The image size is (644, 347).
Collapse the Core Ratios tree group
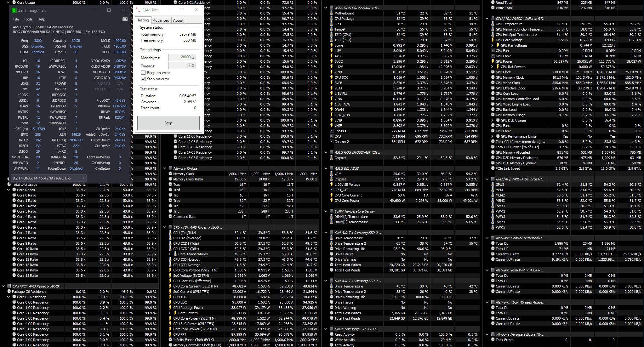coord(9,190)
